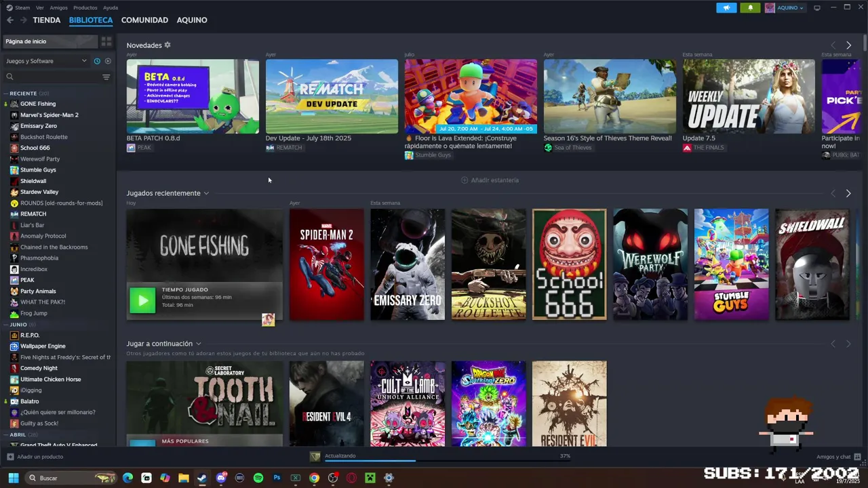868x488 pixels.
Task: Open Resident Evil 4 recommended cover
Action: (x=327, y=403)
